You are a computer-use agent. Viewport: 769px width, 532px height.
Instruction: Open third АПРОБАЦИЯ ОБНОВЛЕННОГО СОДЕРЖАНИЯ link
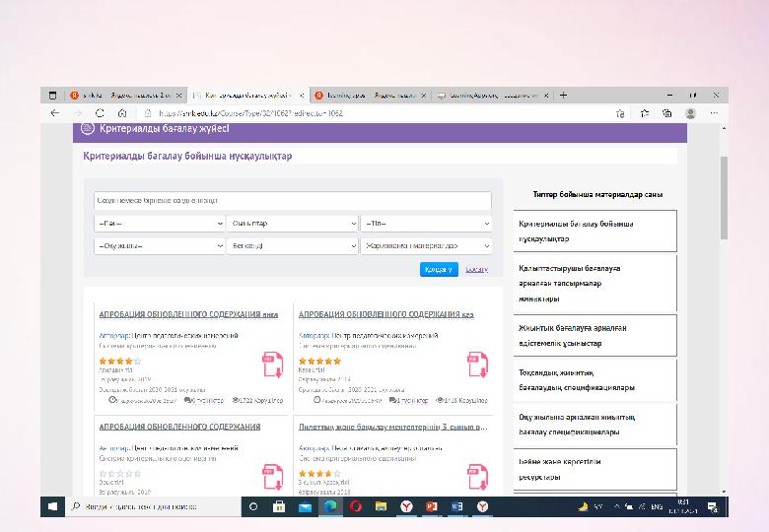click(x=179, y=427)
